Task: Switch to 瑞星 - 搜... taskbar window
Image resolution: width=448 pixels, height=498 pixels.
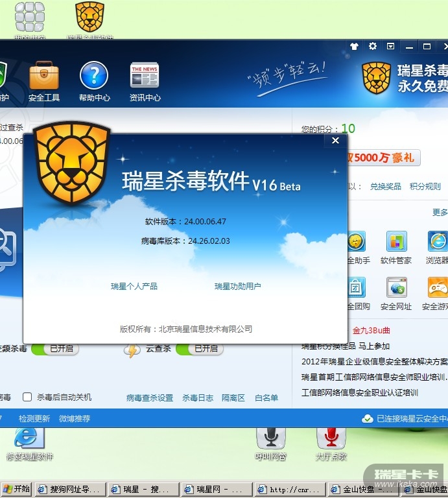Action: (x=143, y=490)
